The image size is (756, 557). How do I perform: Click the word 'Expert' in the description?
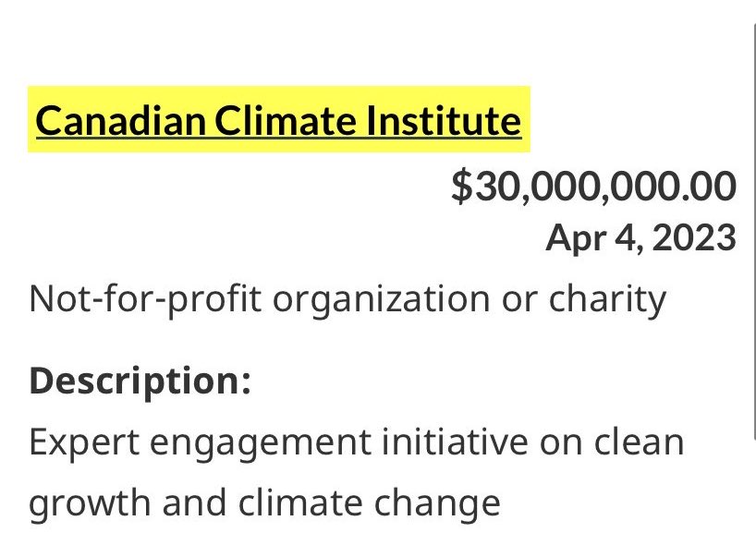coord(83,442)
